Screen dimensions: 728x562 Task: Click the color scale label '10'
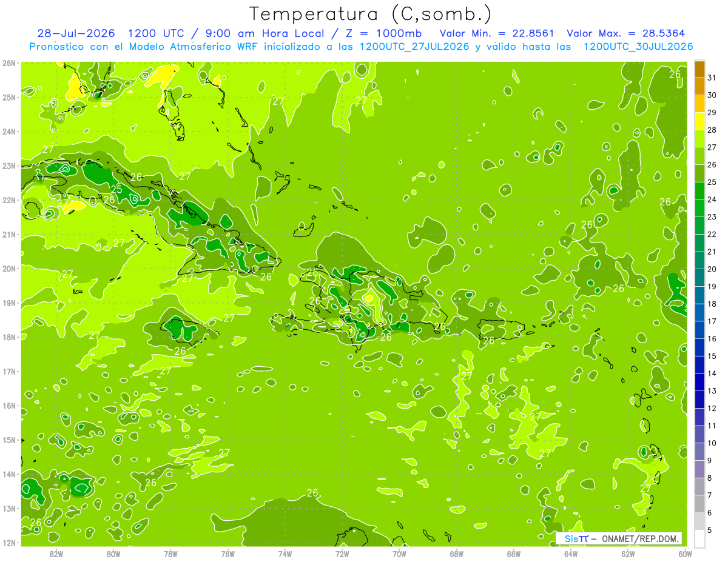[712, 443]
